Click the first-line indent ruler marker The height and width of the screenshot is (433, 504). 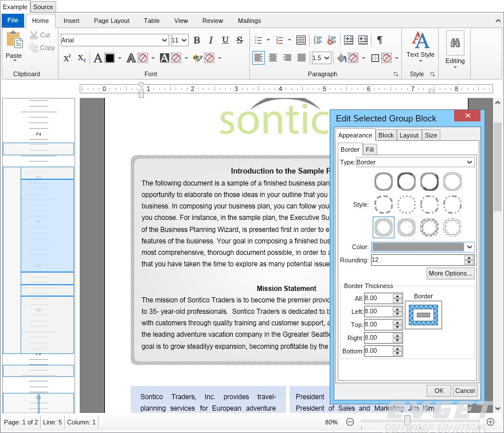(141, 85)
